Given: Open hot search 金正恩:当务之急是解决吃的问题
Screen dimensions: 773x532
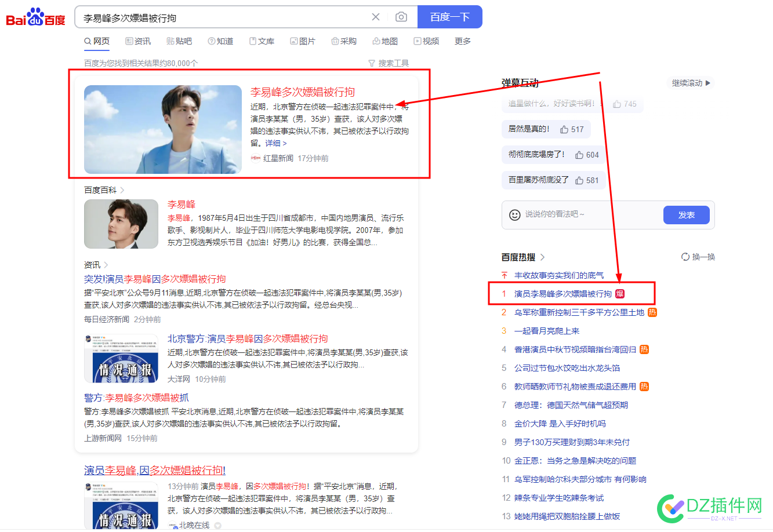Looking at the screenshot, I should pyautogui.click(x=575, y=461).
